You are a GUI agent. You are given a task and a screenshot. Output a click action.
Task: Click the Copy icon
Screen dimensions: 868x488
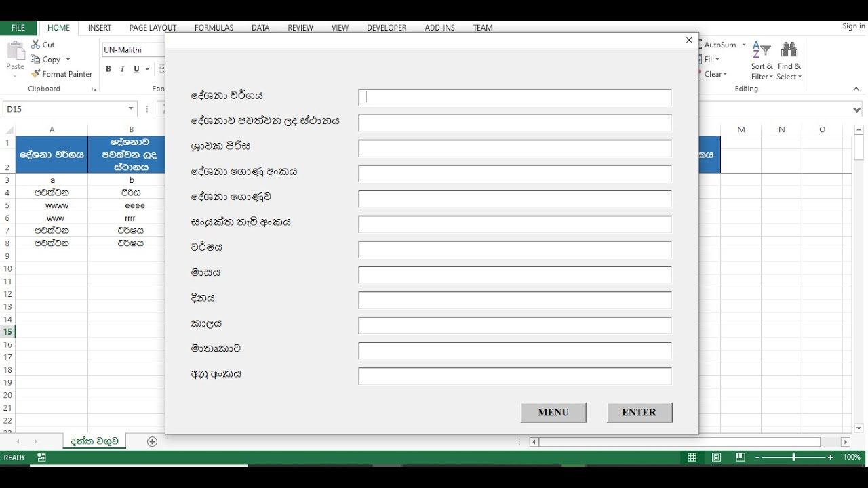(x=35, y=59)
